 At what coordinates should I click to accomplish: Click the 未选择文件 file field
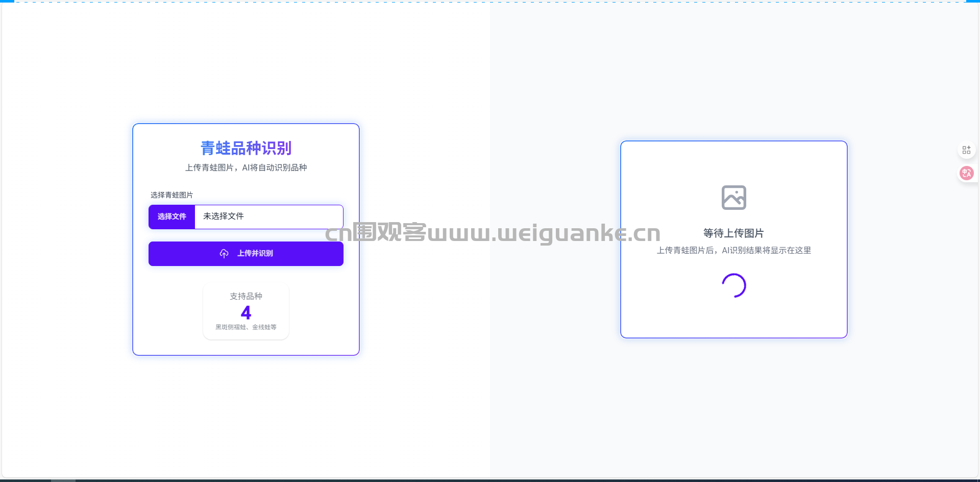(x=268, y=217)
